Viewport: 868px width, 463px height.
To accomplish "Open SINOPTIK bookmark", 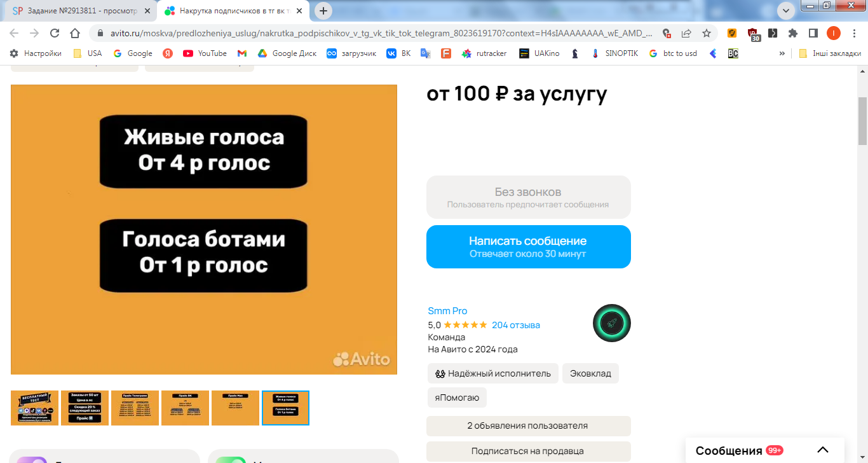I will (x=614, y=53).
